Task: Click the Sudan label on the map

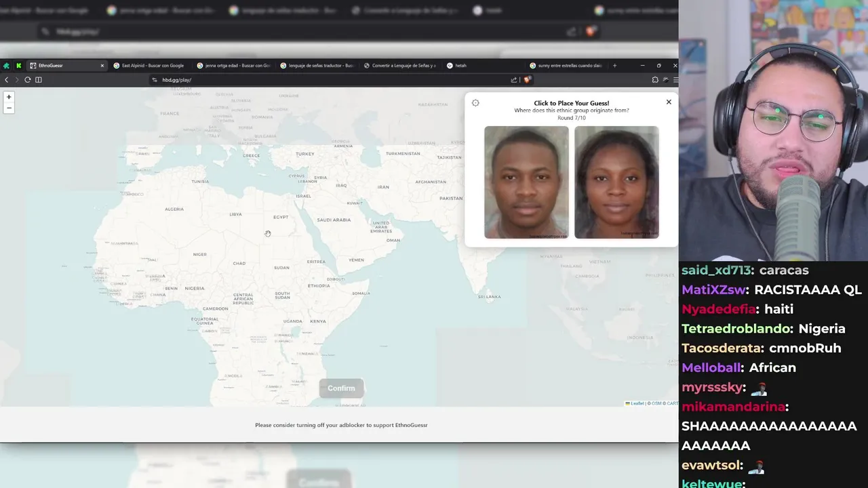Action: (281, 268)
